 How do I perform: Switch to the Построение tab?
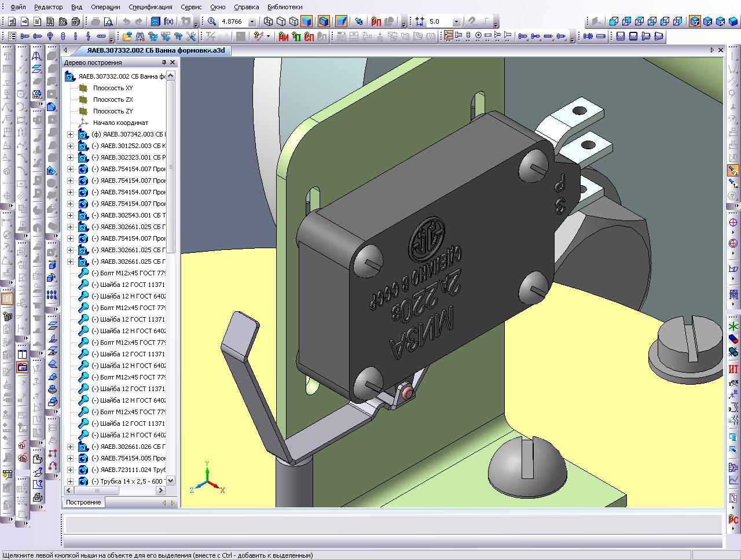click(x=83, y=502)
